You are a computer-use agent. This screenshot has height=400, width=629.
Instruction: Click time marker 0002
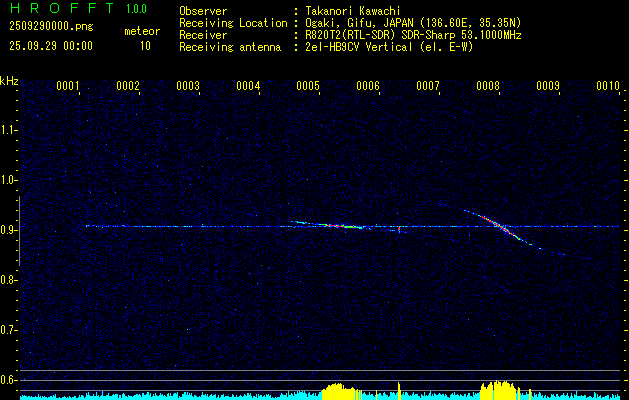pyautogui.click(x=128, y=86)
